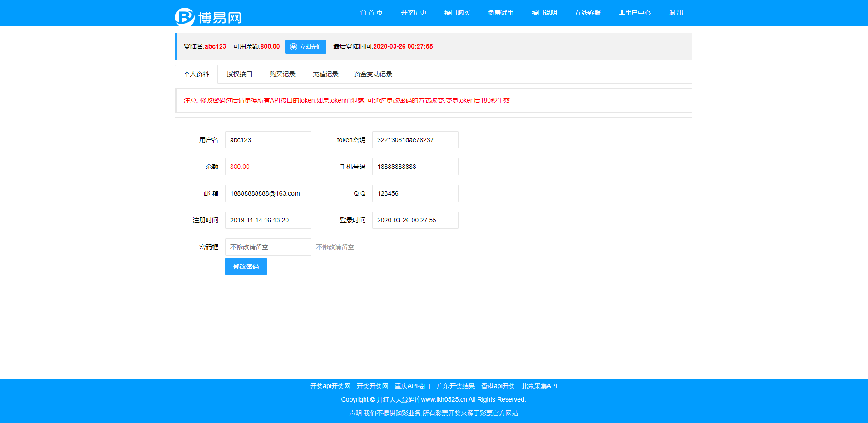
Task: Open footer link 开奖api开奖网
Action: [x=330, y=386]
